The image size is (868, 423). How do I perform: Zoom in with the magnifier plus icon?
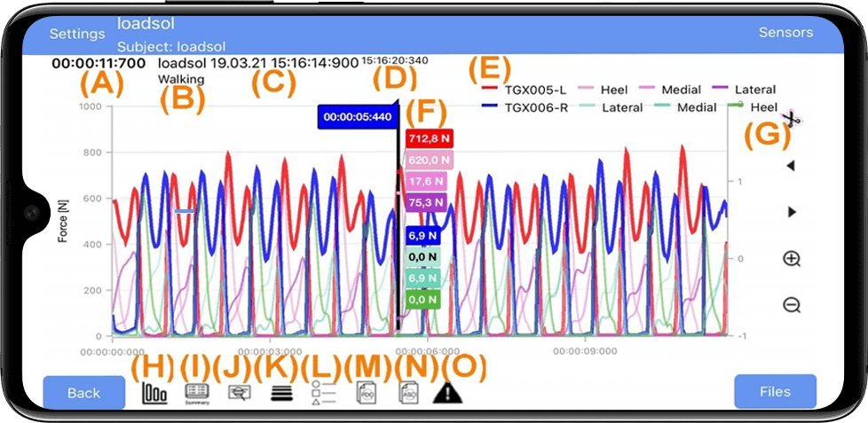click(793, 258)
